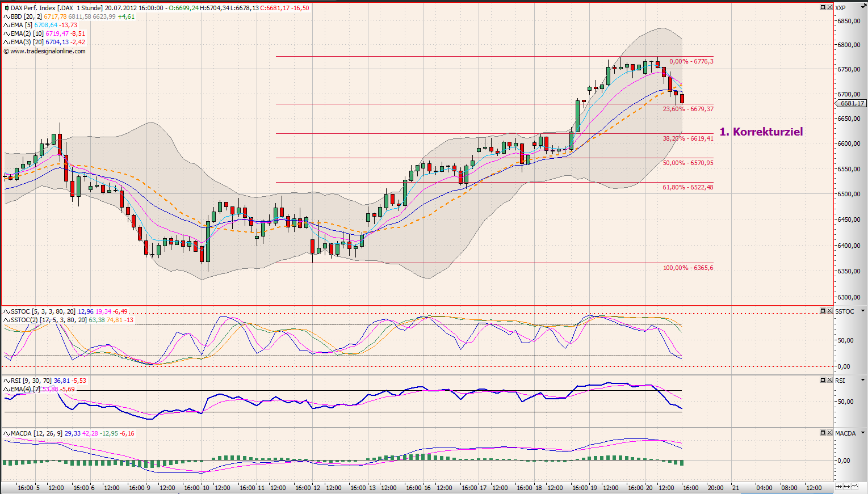Open the RSI scale dropdown arrow
The width and height of the screenshot is (868, 494).
(863, 381)
